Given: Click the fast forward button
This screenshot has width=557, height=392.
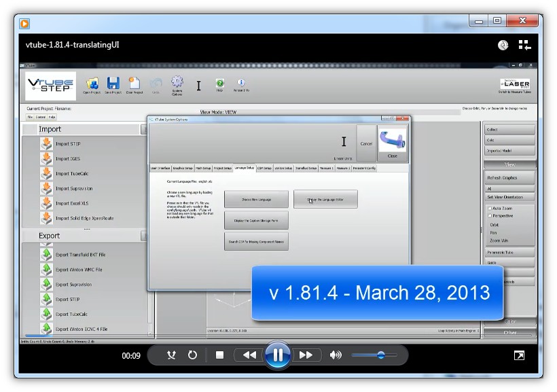Looking at the screenshot, I should tap(306, 355).
